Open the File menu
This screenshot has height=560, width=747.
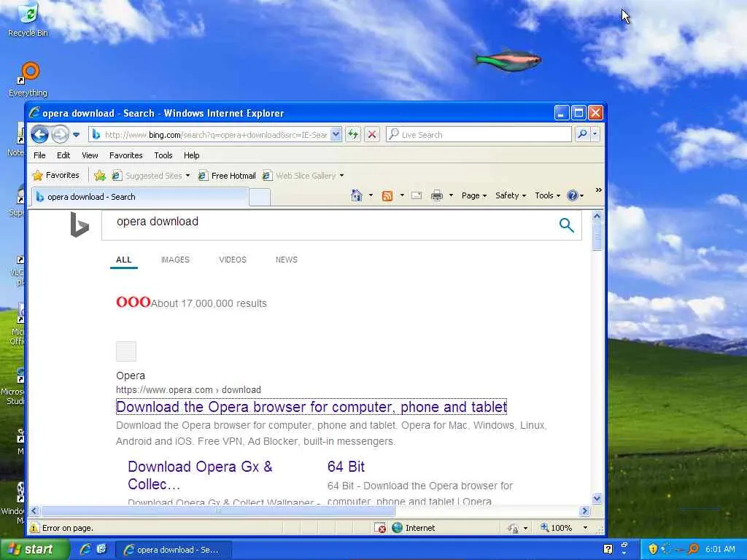pyautogui.click(x=39, y=155)
